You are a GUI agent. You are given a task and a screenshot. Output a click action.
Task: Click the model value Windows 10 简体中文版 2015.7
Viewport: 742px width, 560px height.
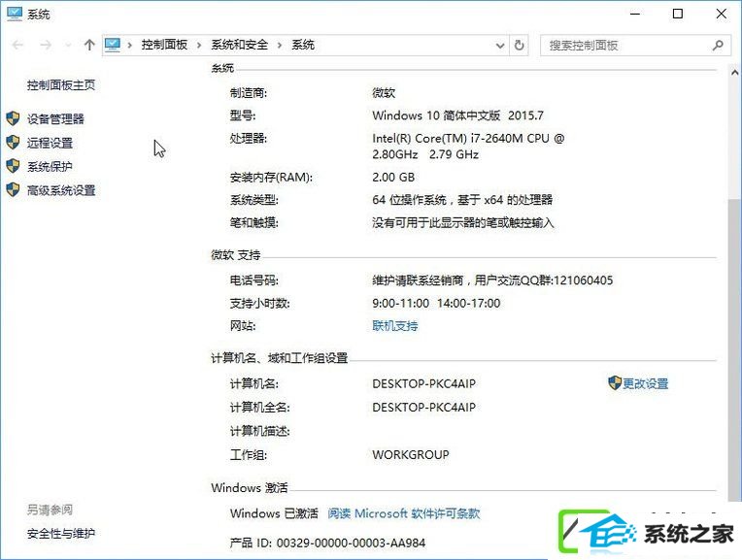457,115
